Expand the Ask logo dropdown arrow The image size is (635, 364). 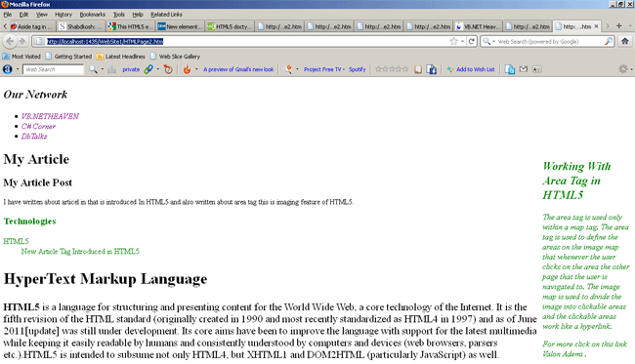18,69
